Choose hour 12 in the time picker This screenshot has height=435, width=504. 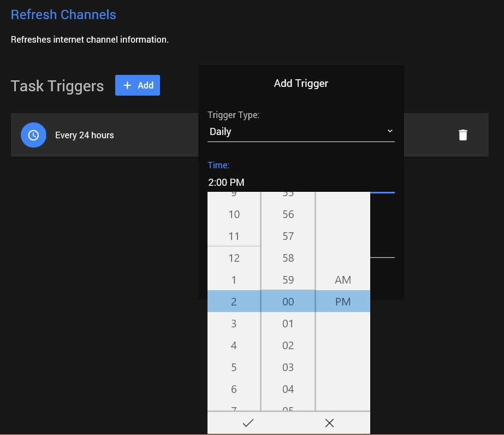[x=234, y=258]
